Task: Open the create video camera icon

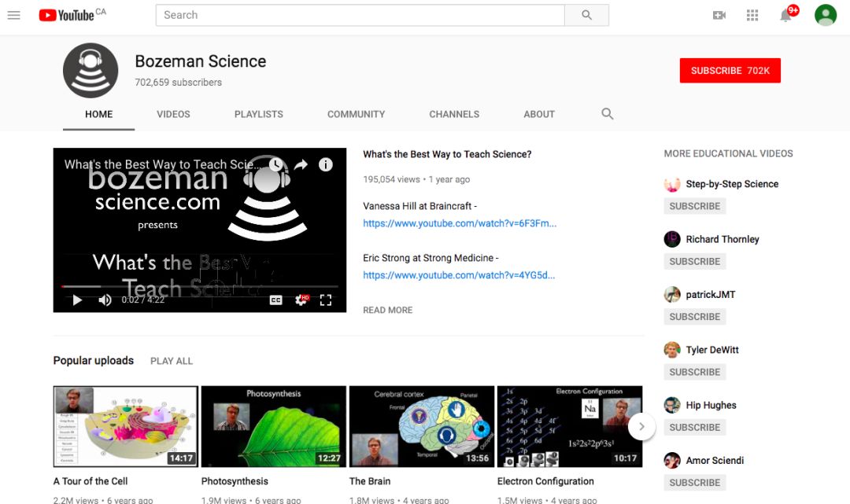Action: coord(719,15)
